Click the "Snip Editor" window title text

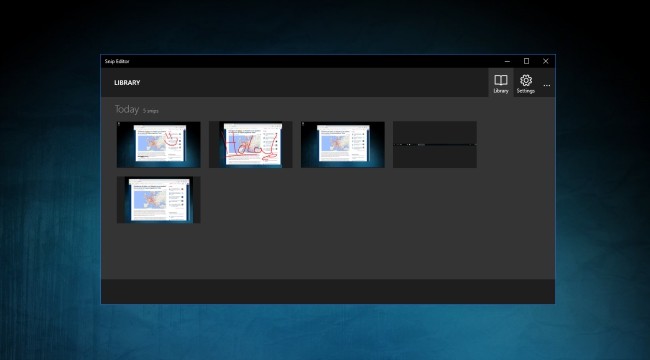[x=117, y=61]
